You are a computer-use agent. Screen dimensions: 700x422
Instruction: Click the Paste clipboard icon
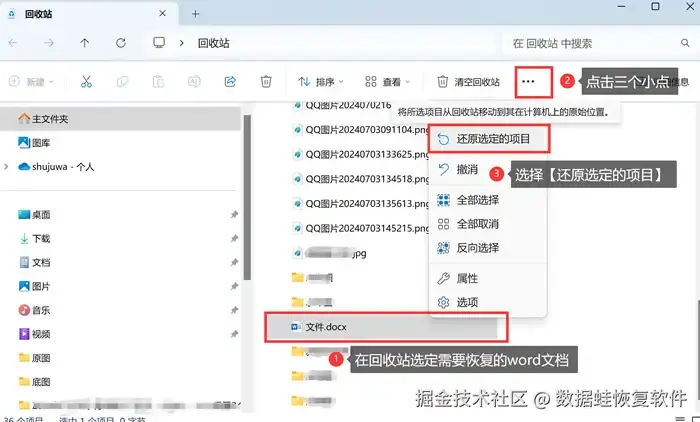click(x=158, y=82)
